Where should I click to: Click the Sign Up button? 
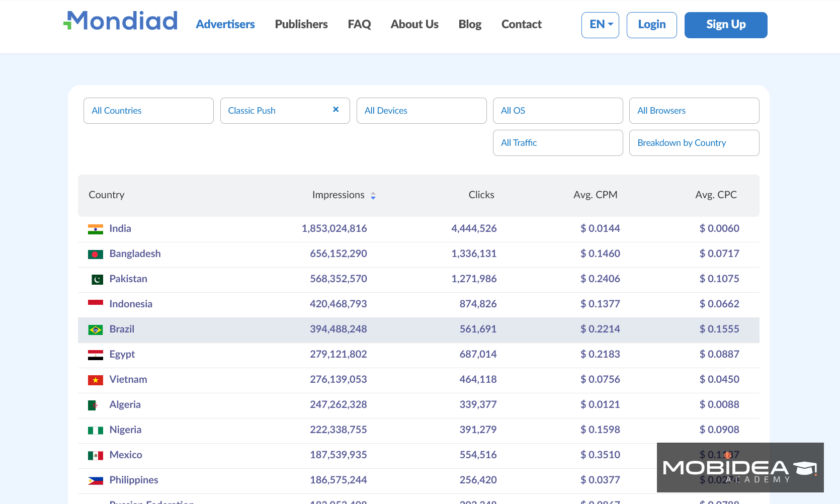[726, 25]
